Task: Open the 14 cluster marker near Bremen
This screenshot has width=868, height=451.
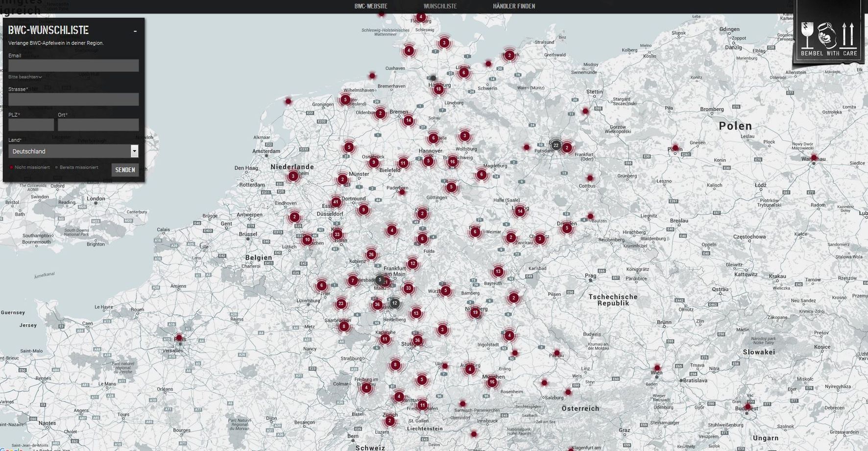Action: coord(408,120)
